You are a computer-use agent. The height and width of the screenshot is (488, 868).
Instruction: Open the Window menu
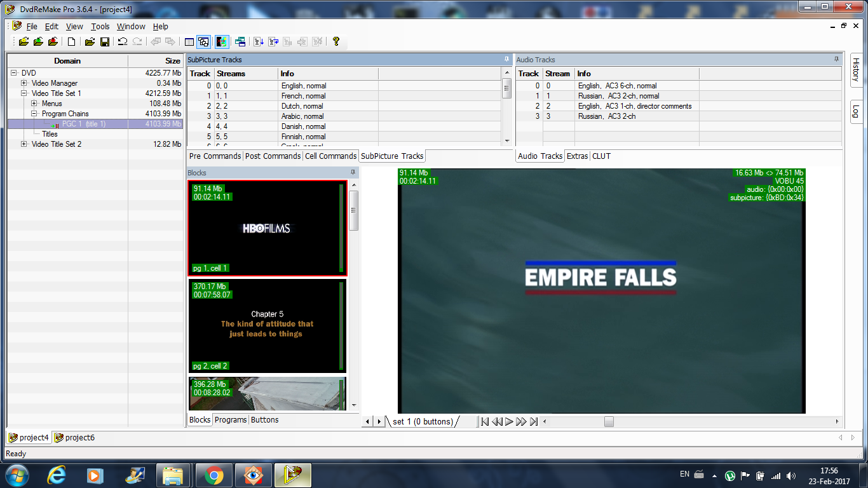[x=131, y=27]
